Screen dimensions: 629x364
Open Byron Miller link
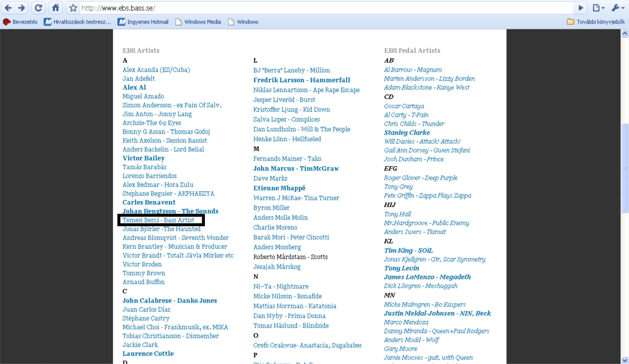[x=272, y=208]
